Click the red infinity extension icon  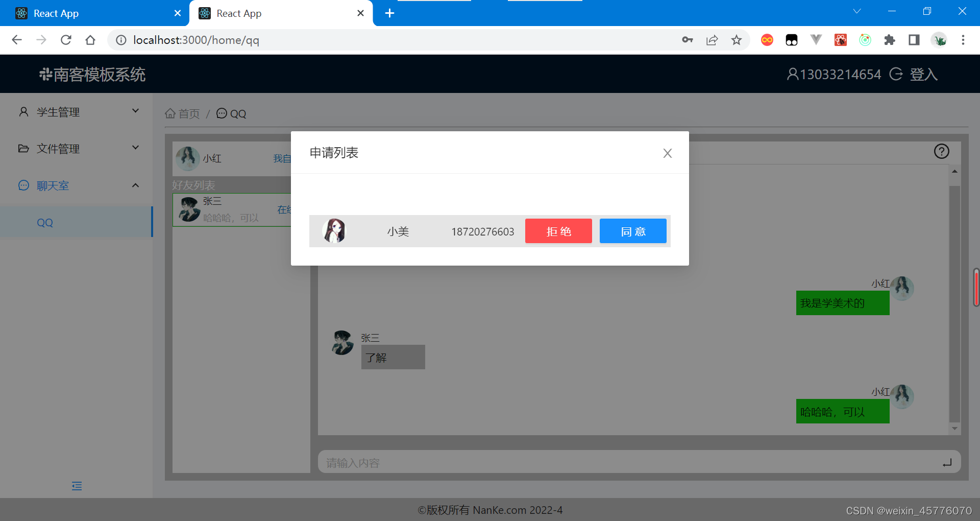click(767, 40)
